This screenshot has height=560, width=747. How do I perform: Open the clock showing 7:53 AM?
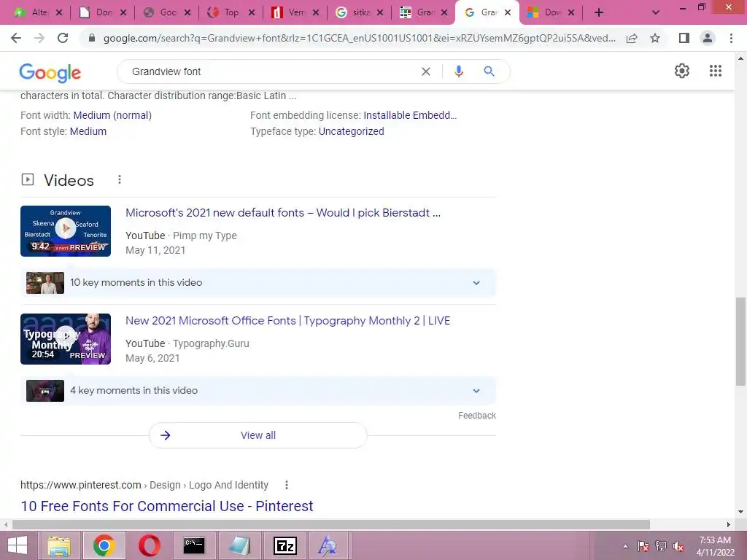(715, 546)
